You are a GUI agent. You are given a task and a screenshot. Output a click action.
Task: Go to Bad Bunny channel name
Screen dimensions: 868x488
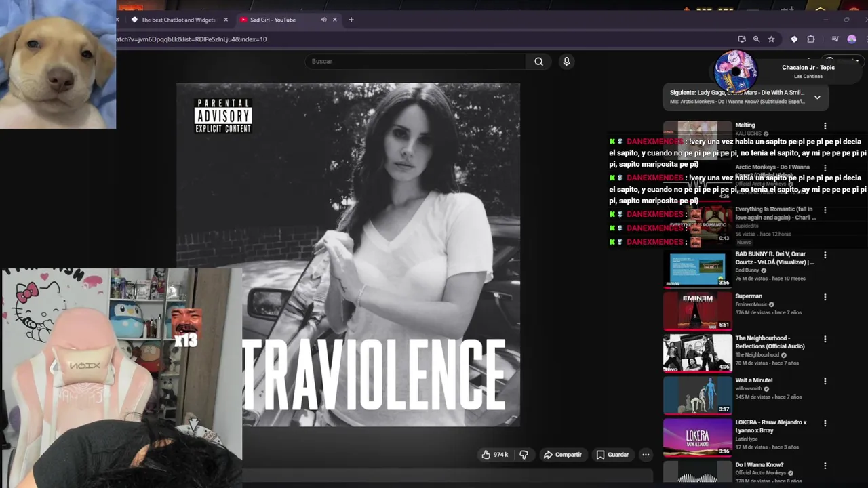pyautogui.click(x=747, y=270)
